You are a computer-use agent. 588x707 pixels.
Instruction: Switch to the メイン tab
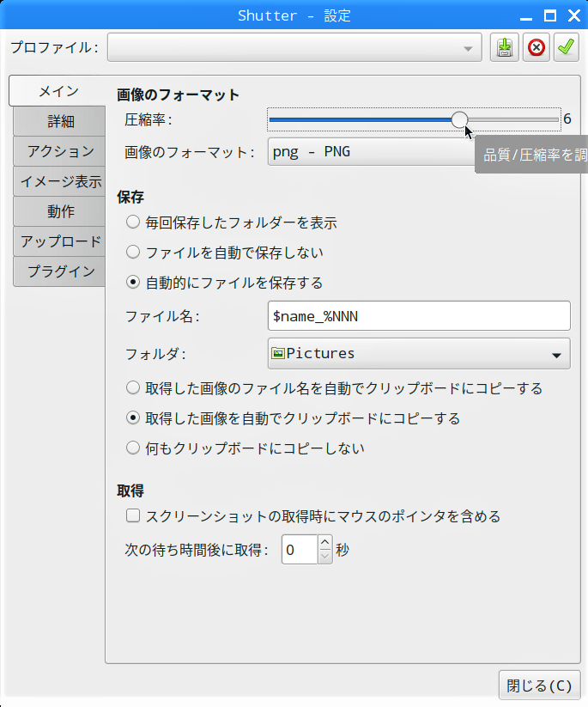[58, 91]
